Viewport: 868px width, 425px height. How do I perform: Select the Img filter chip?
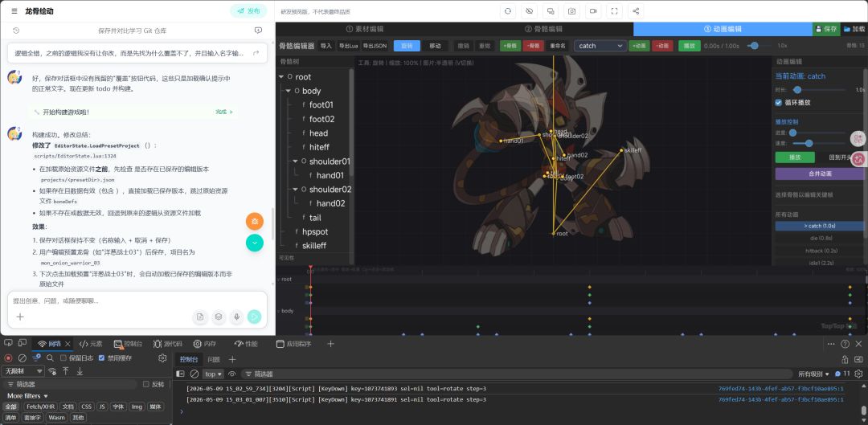click(136, 407)
